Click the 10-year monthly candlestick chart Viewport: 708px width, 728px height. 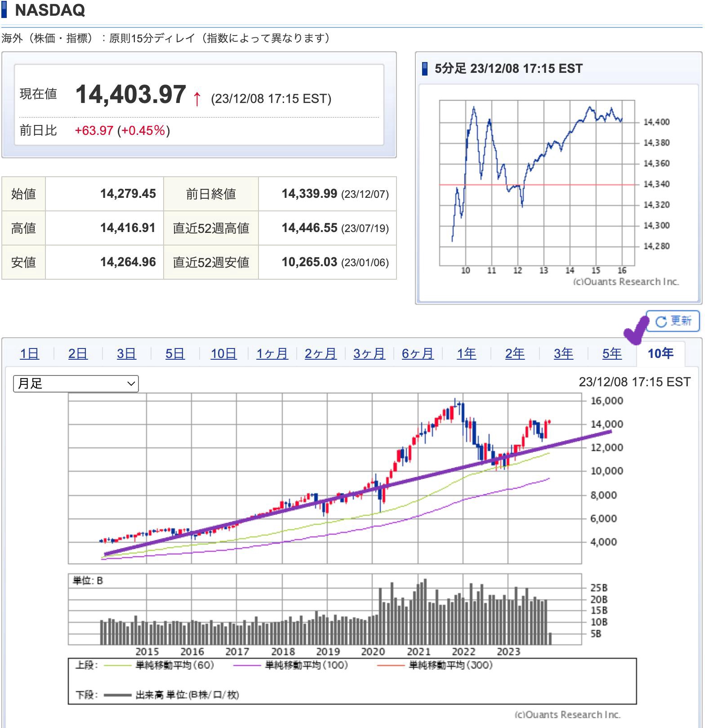325,478
